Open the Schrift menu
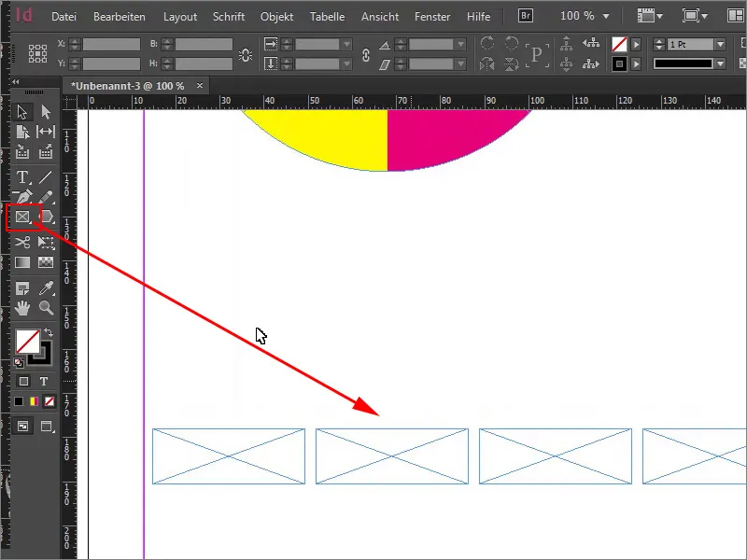 click(229, 16)
